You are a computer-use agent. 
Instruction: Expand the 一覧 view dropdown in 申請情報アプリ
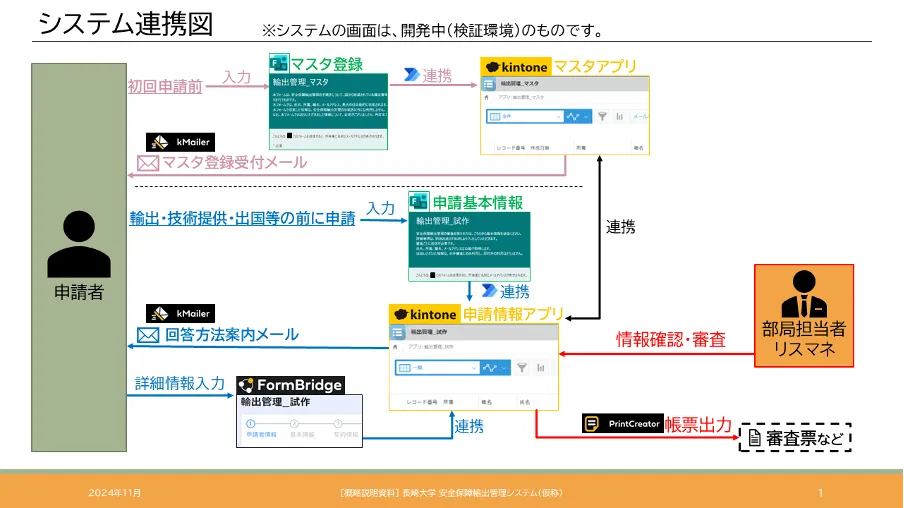(x=434, y=368)
